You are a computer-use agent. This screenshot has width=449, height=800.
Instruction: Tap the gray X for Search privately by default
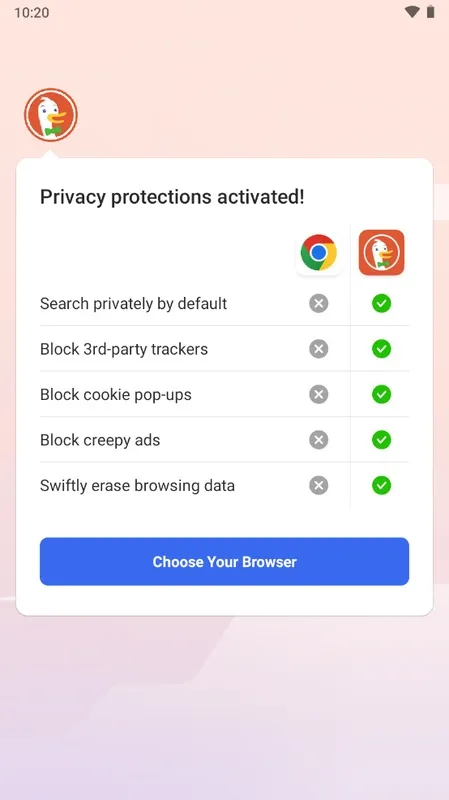(x=318, y=304)
